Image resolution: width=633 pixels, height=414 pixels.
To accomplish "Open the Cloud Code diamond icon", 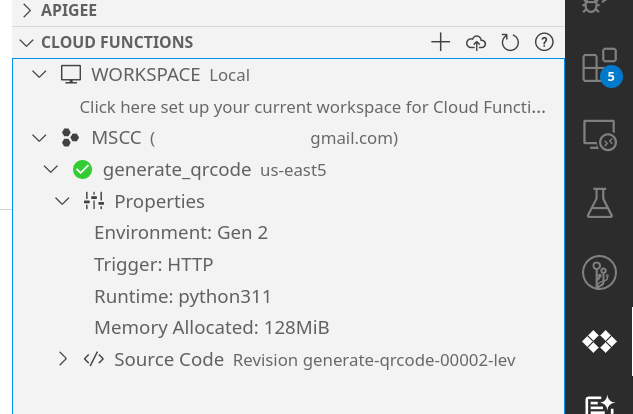I will point(599,341).
